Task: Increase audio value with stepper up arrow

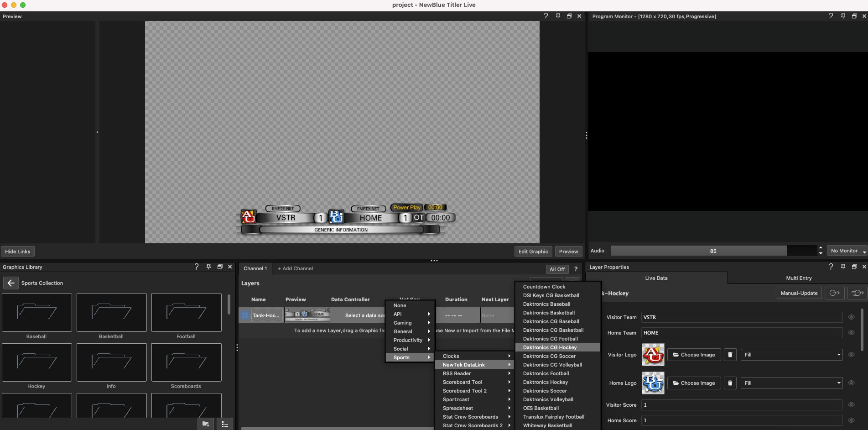Action: (x=821, y=248)
